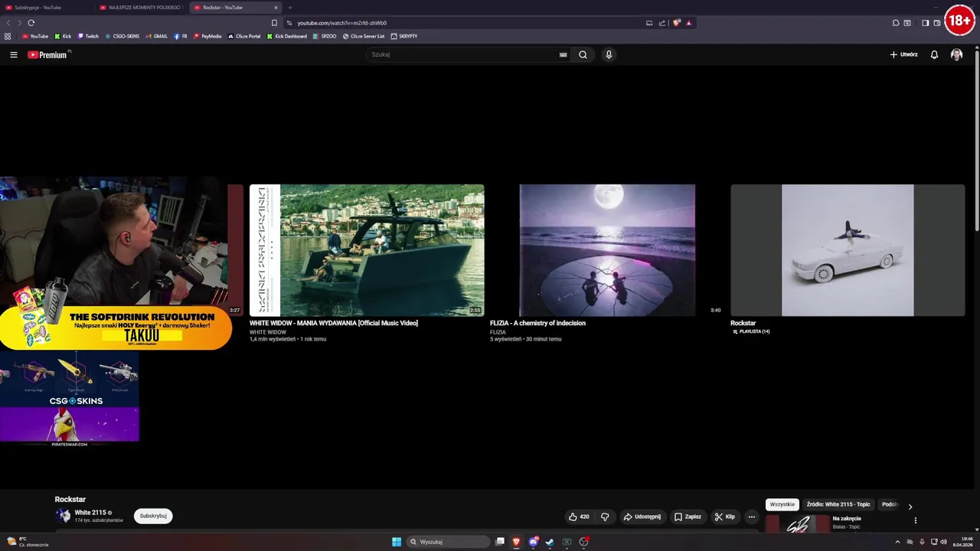Image resolution: width=980 pixels, height=551 pixels.
Task: Open the on-screen keyboard in search box
Action: point(563,55)
